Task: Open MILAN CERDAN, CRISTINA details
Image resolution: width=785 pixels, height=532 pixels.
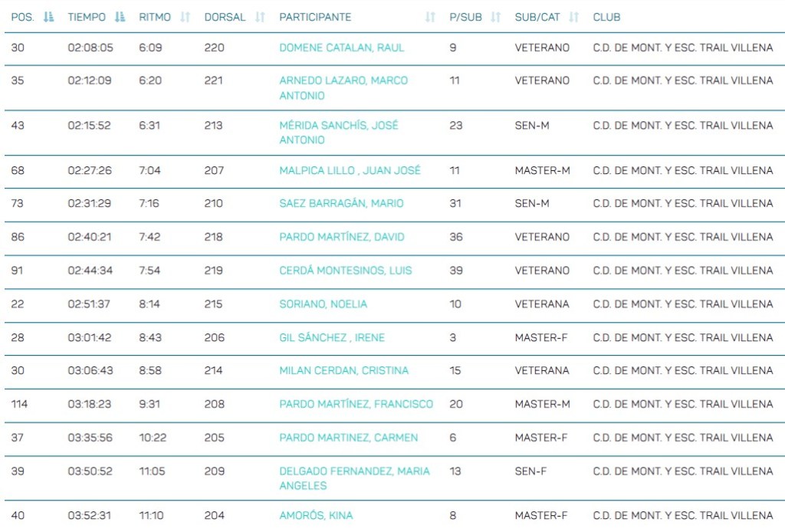Action: (343, 370)
